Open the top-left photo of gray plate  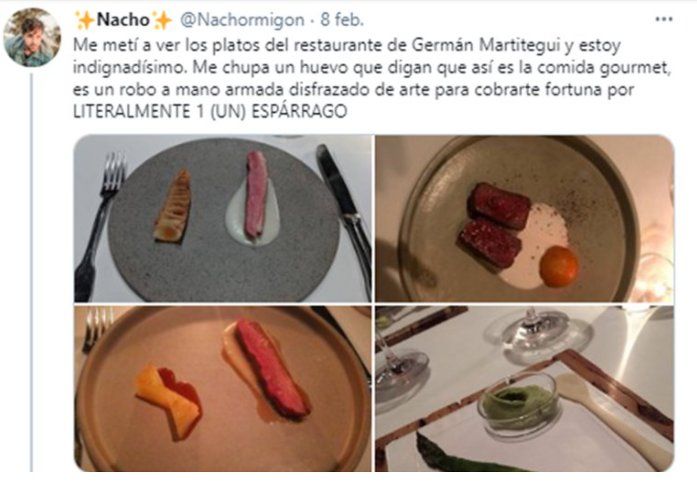pos(223,219)
